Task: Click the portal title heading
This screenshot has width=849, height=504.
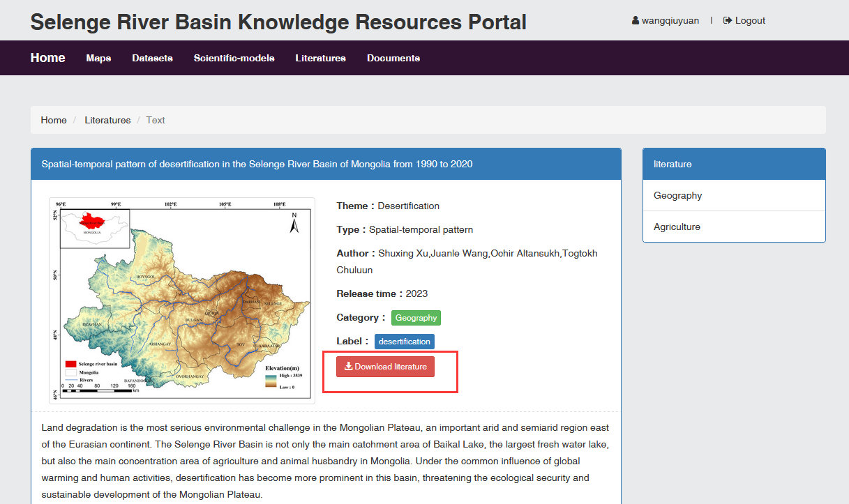Action: (x=278, y=22)
